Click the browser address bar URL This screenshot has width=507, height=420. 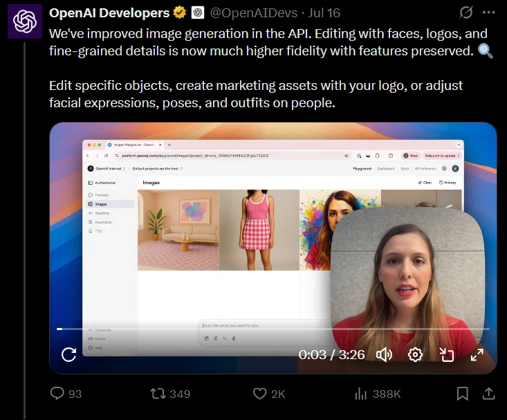click(195, 156)
